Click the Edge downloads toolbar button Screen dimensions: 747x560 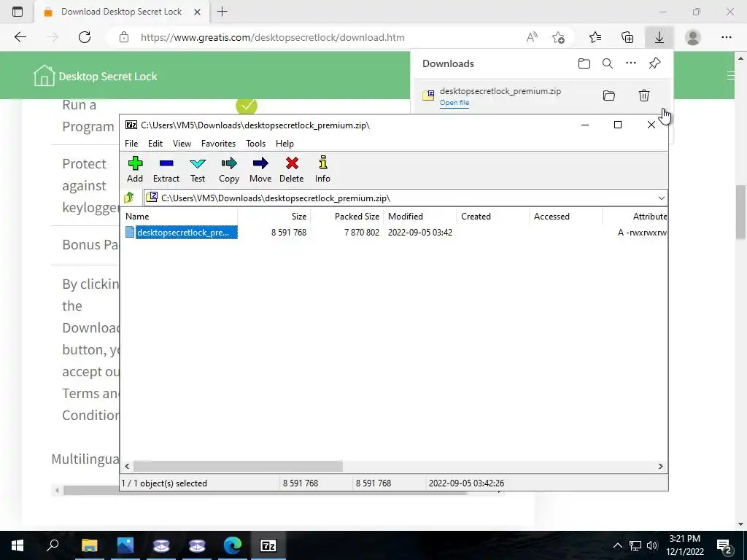pyautogui.click(x=659, y=37)
